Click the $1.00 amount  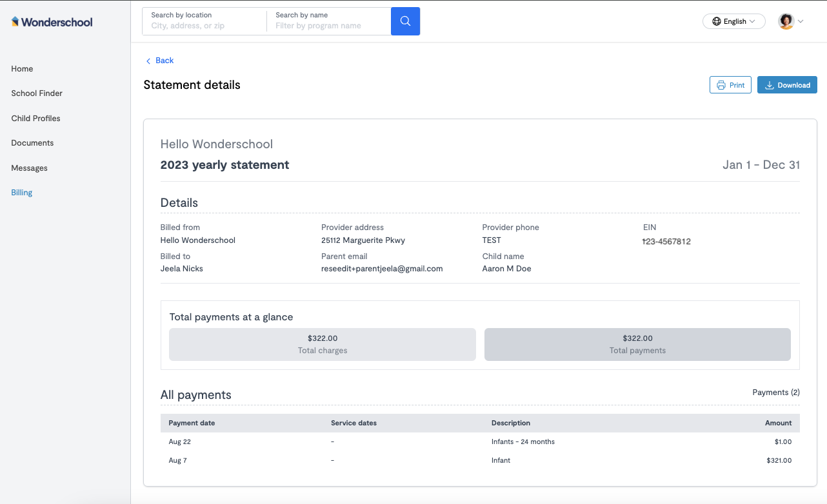[783, 441]
